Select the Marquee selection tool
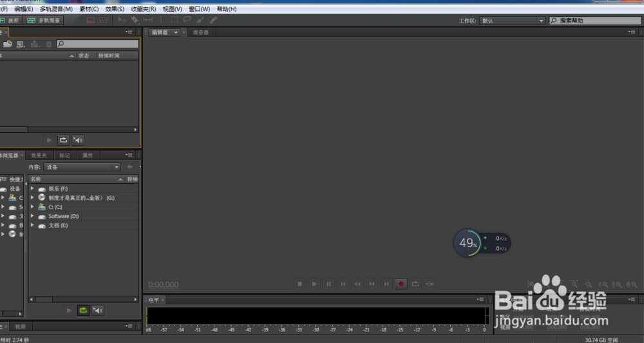This screenshot has width=644, height=343. pyautogui.click(x=174, y=20)
